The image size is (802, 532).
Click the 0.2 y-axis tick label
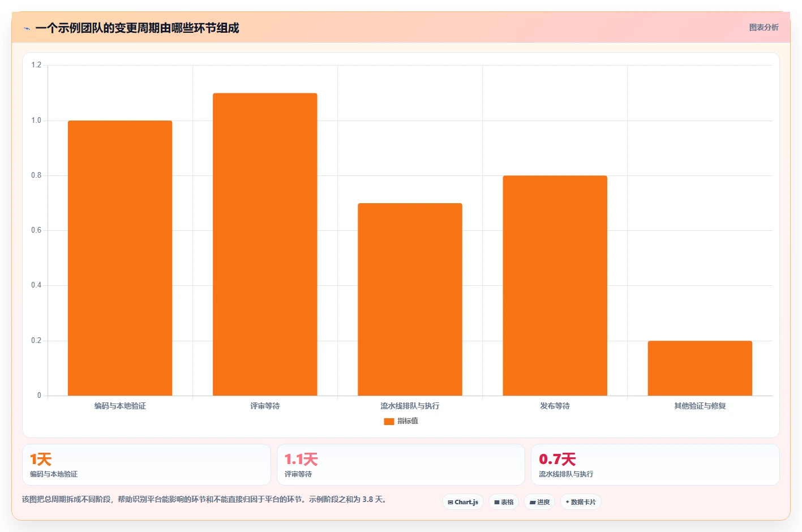36,341
